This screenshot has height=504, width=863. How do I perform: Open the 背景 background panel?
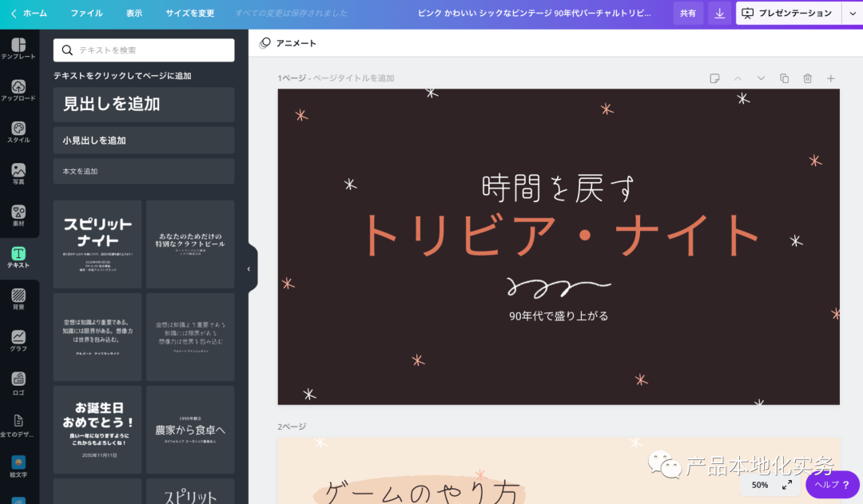click(18, 299)
